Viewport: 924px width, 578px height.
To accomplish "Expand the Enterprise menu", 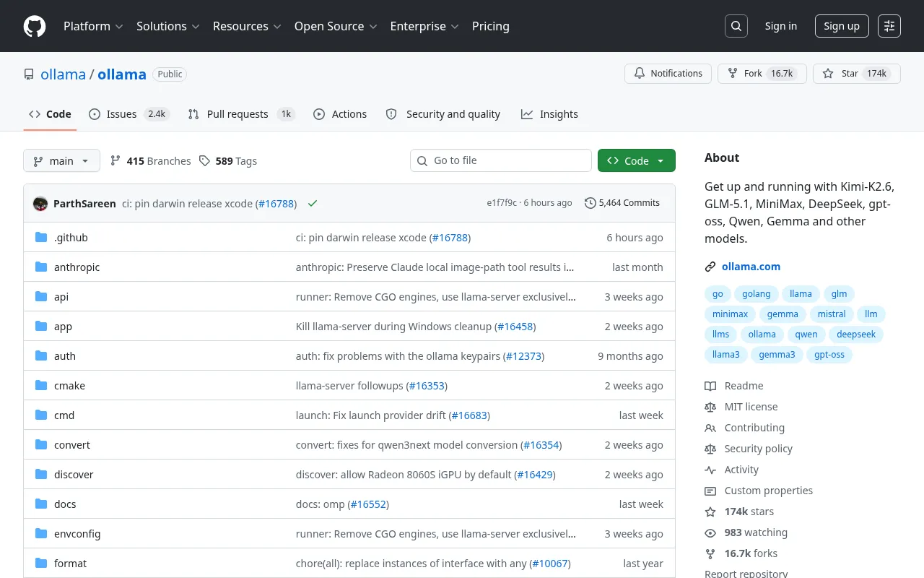I will click(424, 26).
